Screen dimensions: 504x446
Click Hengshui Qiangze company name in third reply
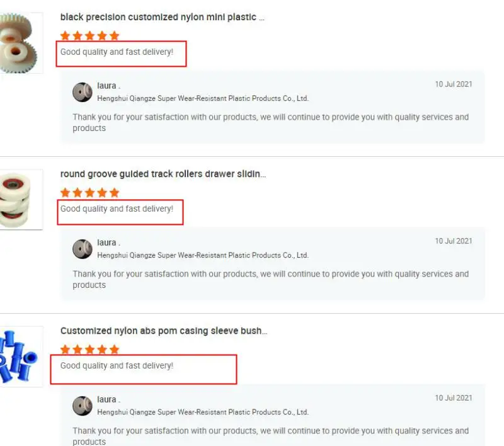(203, 412)
